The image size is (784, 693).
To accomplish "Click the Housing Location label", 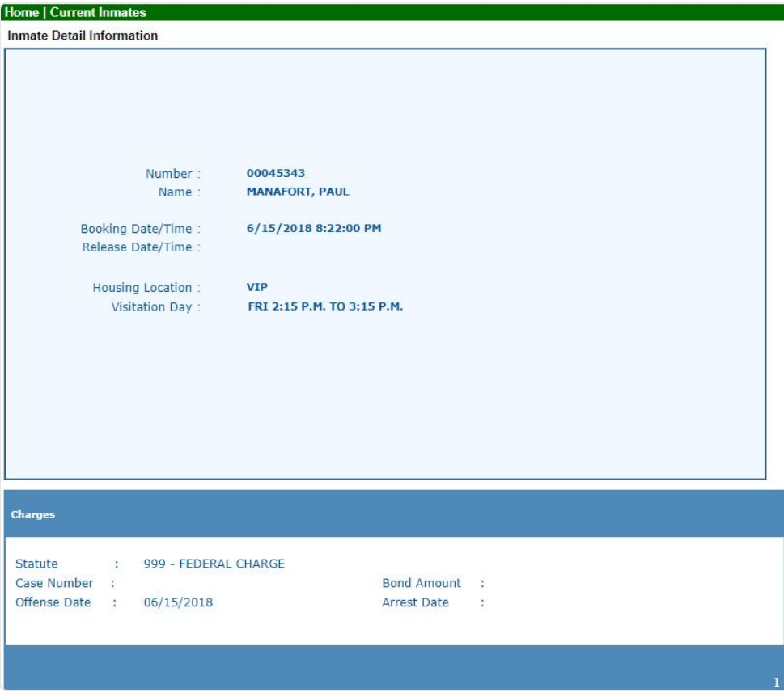I will [x=144, y=288].
